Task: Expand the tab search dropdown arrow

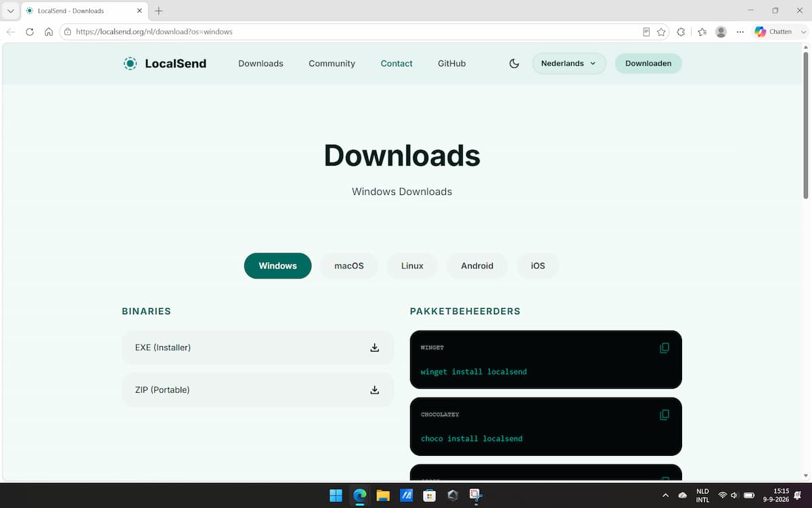Action: pyautogui.click(x=11, y=11)
